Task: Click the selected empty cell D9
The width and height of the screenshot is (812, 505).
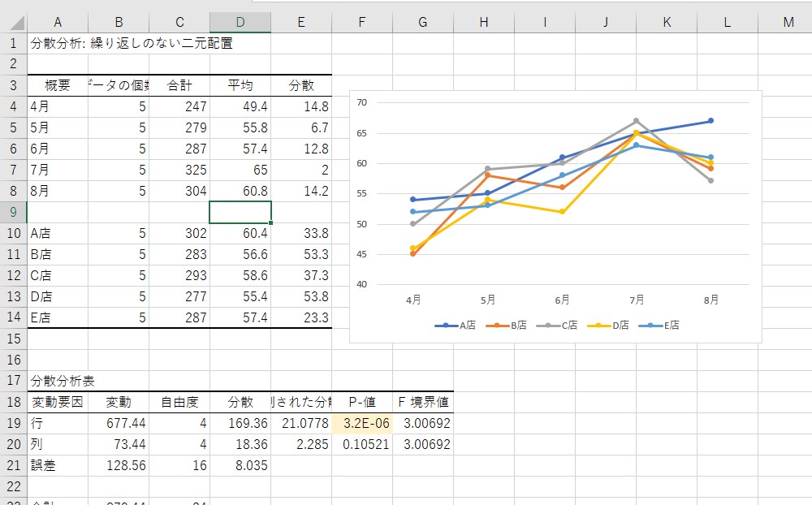Action: point(240,213)
